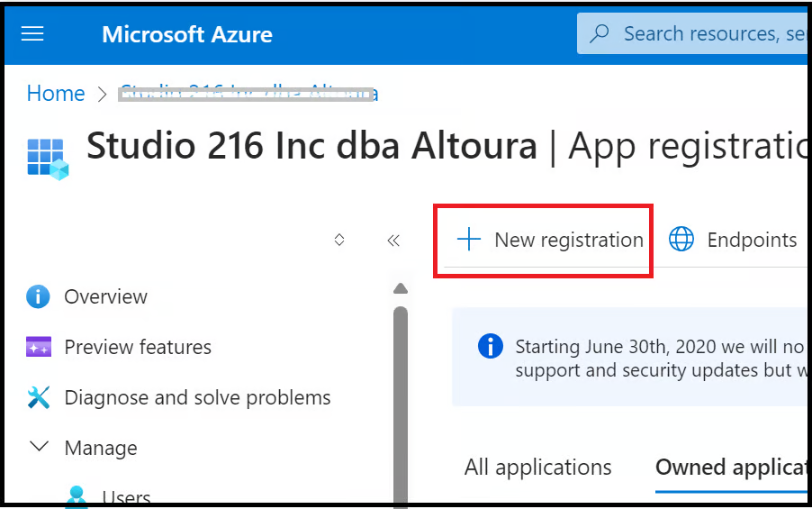
Task: Switch to the Owned applications tab
Action: coord(731,468)
